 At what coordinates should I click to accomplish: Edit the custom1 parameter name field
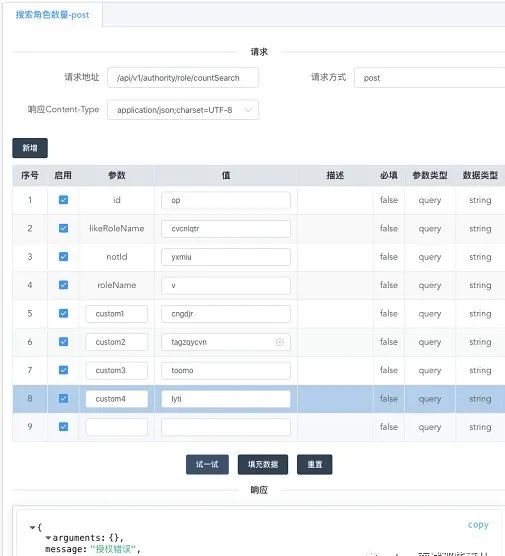tap(117, 314)
